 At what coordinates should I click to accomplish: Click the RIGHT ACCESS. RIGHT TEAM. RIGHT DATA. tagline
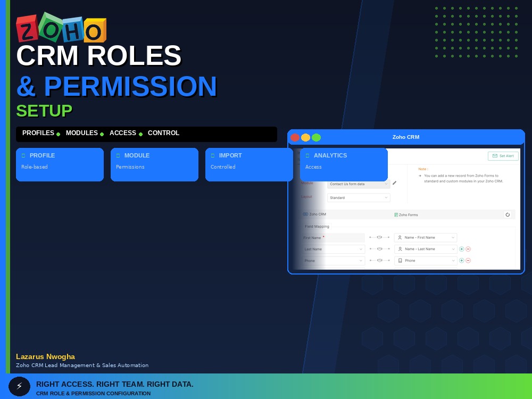click(115, 384)
